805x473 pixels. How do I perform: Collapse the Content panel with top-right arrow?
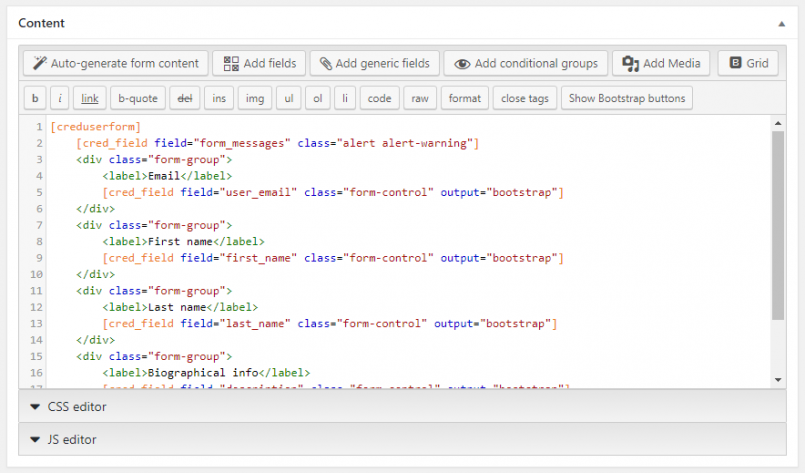[x=781, y=24]
